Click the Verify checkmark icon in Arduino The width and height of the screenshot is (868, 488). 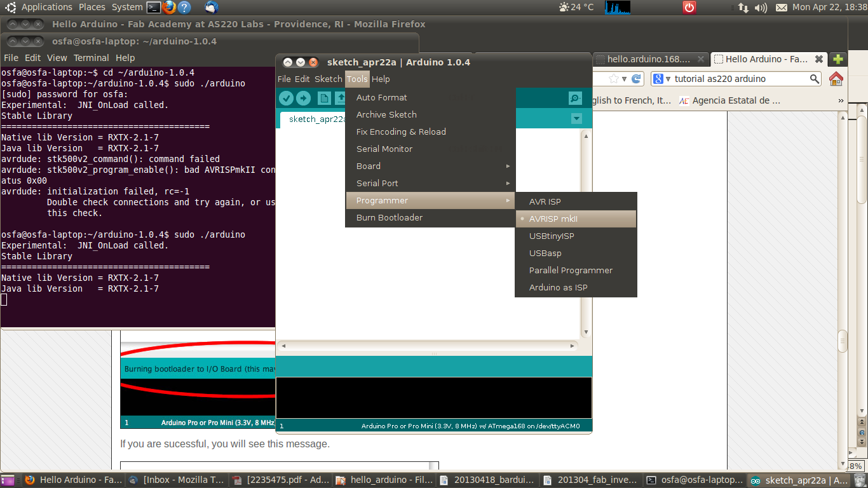pos(286,98)
